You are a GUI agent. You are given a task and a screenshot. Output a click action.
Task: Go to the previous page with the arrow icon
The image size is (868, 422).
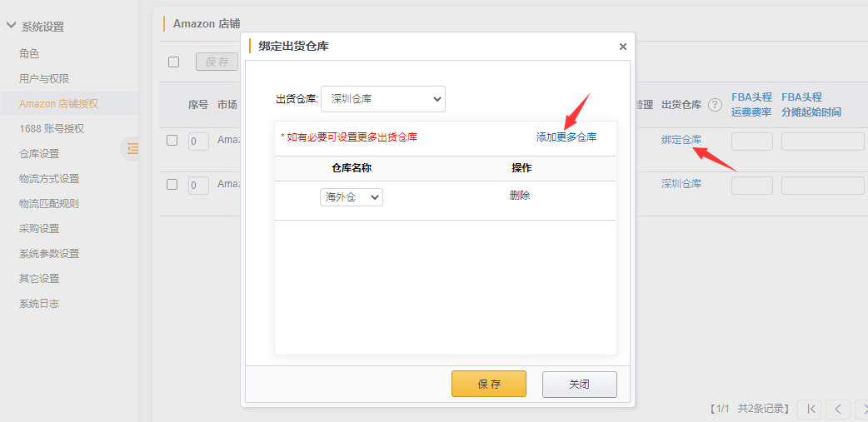pos(838,409)
